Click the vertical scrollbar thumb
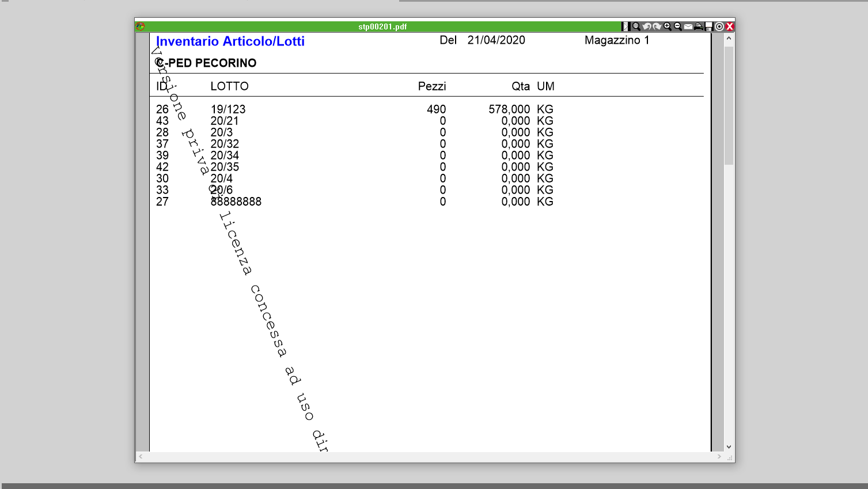 pos(729,105)
